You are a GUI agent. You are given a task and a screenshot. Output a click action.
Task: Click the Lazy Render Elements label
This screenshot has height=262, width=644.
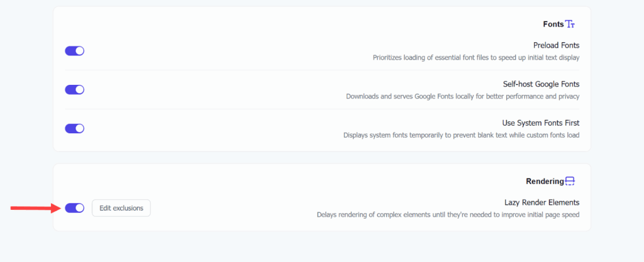click(x=541, y=202)
